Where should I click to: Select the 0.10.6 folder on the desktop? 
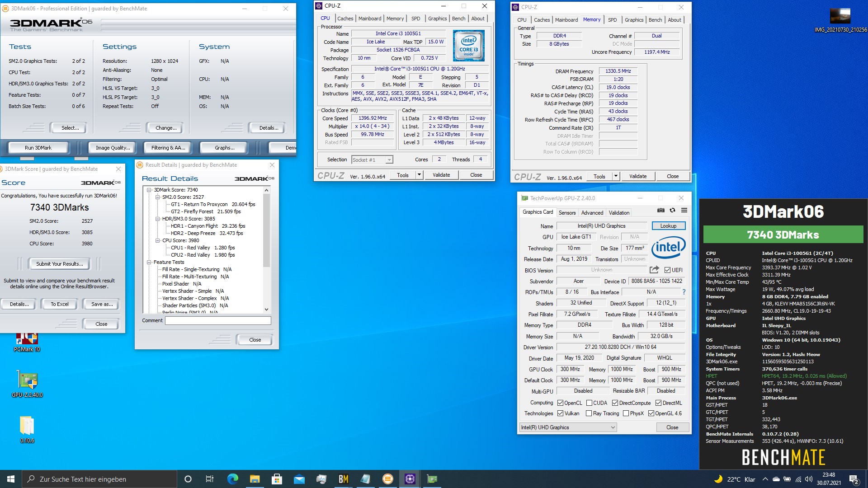tap(27, 429)
